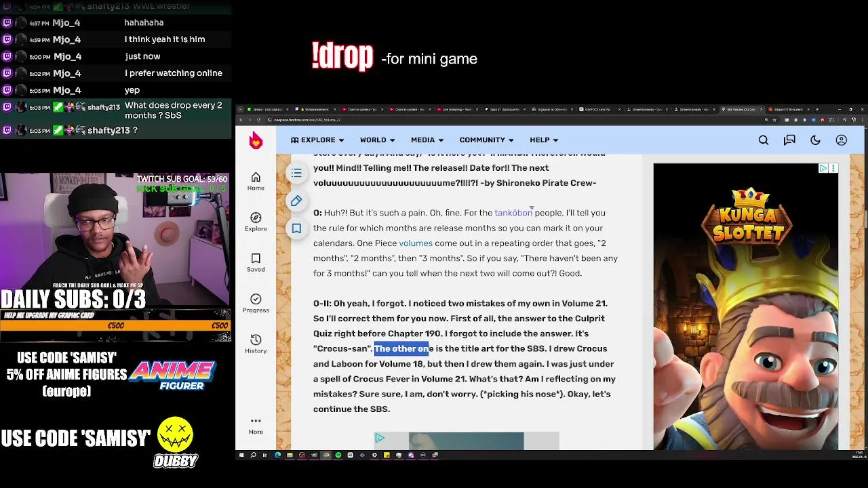Open Settings gear on the taskbar
This screenshot has width=868, height=488.
pos(374,455)
